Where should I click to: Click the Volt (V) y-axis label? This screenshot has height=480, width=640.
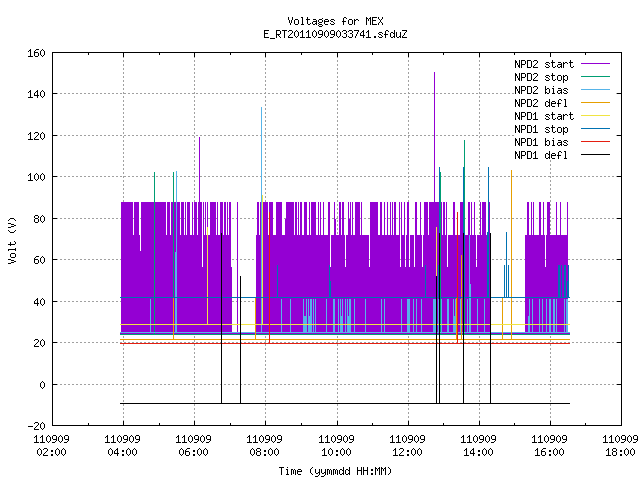click(x=12, y=240)
